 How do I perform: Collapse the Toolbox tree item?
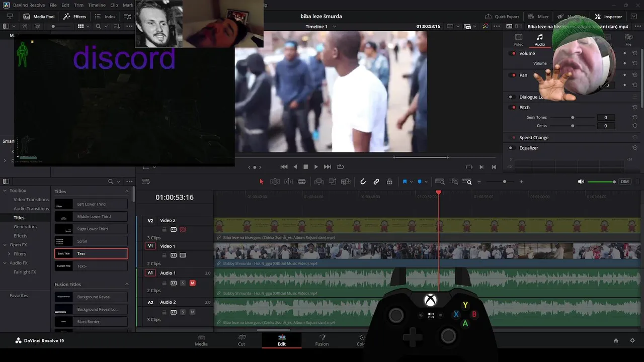point(5,191)
